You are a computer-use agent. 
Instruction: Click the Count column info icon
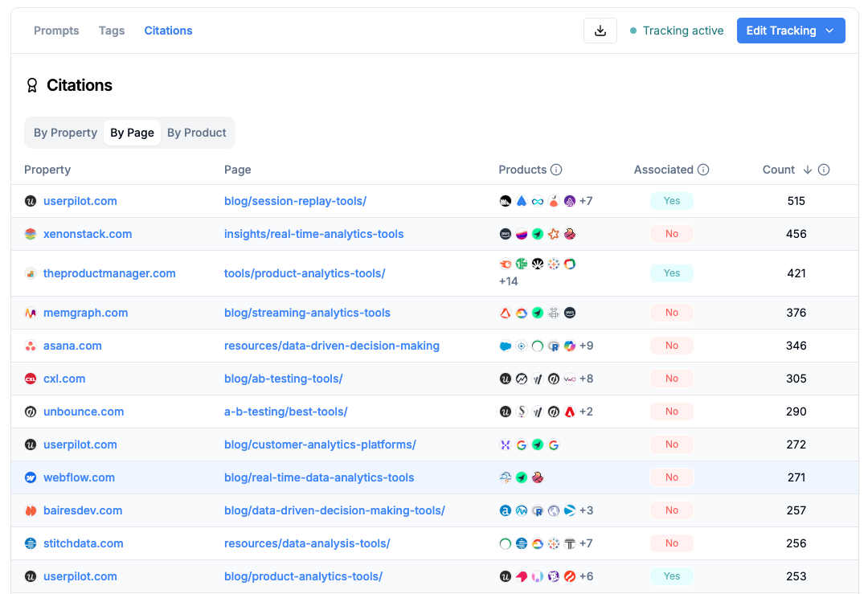pos(824,170)
